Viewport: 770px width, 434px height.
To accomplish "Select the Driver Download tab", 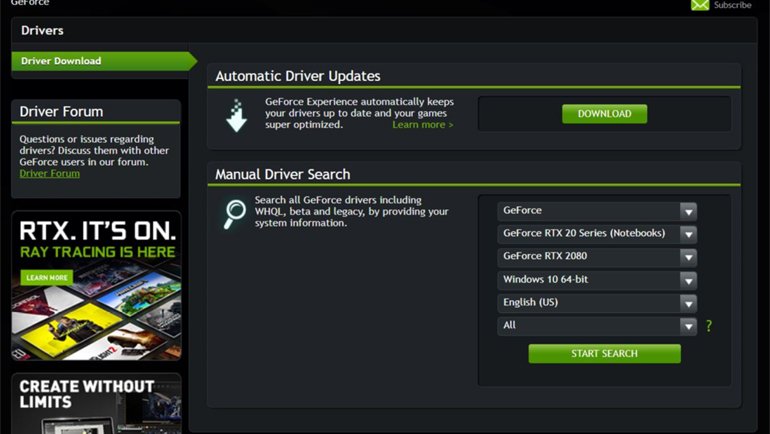I will coord(98,61).
